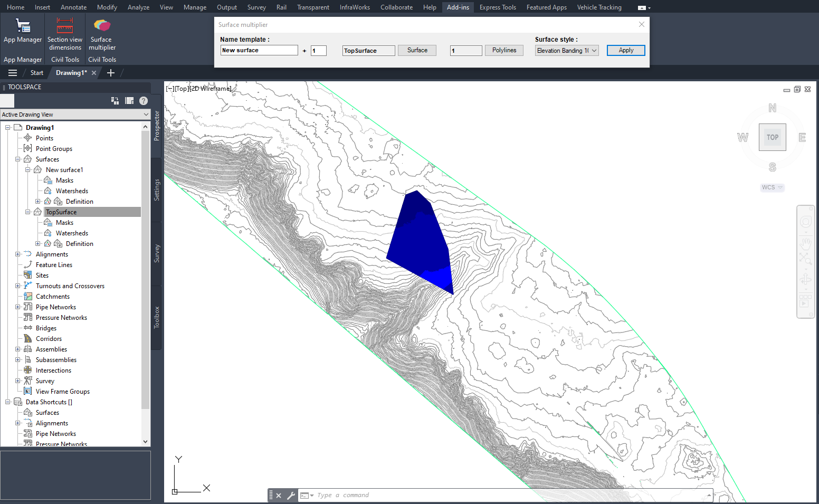Screen dimensions: 819x504
Task: Switch to the Analyze ribbon tab
Action: (x=138, y=7)
